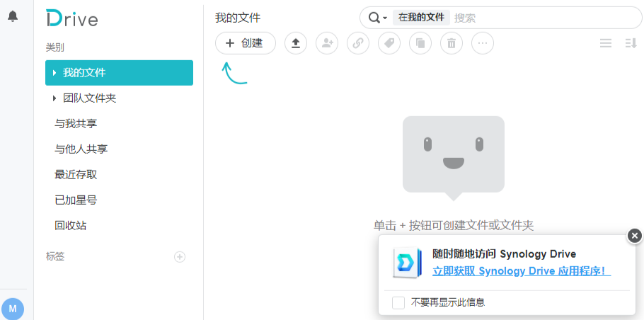
Task: Click the upload icon in toolbar
Action: [x=296, y=43]
